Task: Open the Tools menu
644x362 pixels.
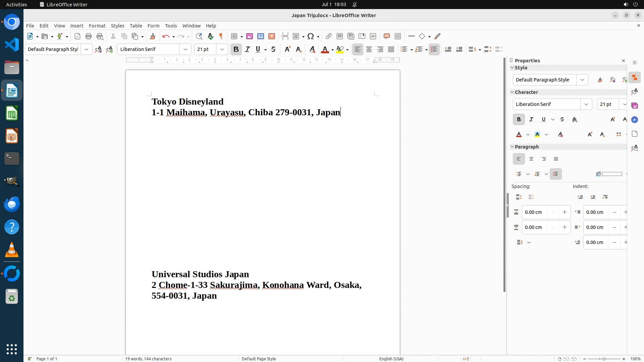Action: pos(171,25)
